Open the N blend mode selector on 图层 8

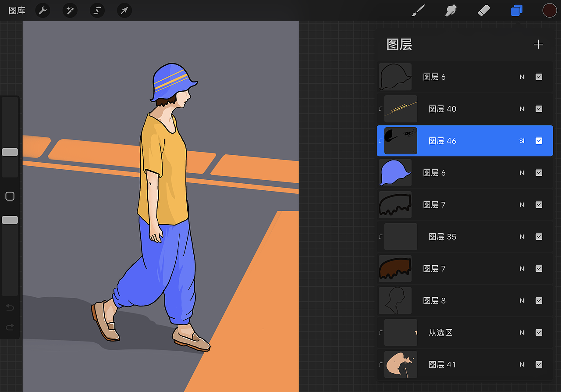(x=522, y=300)
